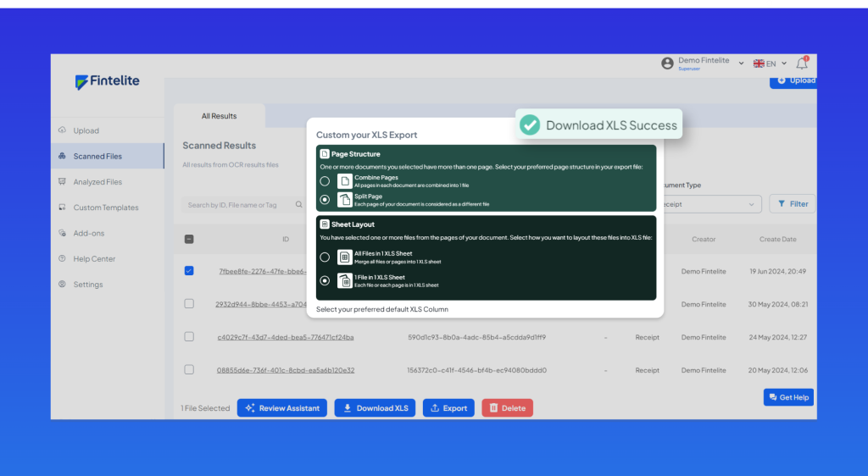Open Analyzed Files in the sidebar
This screenshot has height=476, width=868.
[x=97, y=182]
